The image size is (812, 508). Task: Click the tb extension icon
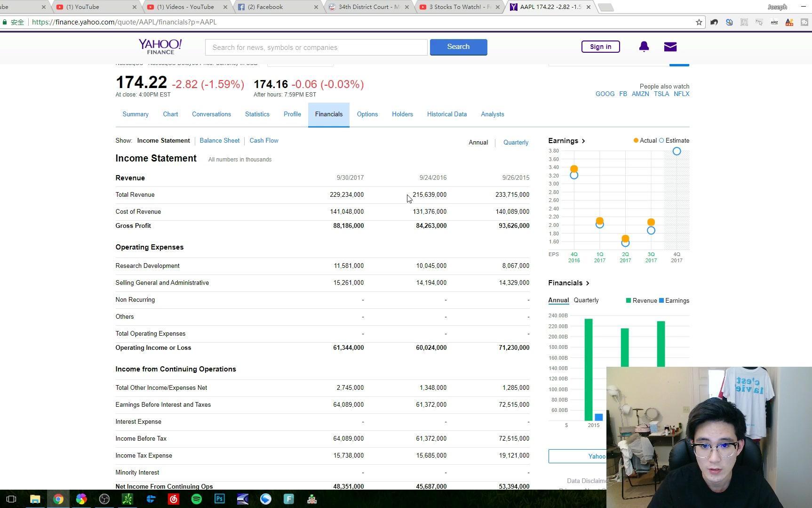[x=804, y=22]
